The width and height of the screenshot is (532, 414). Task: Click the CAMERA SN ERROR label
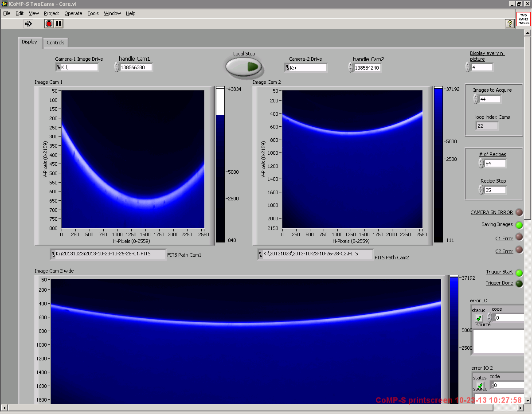click(x=491, y=213)
